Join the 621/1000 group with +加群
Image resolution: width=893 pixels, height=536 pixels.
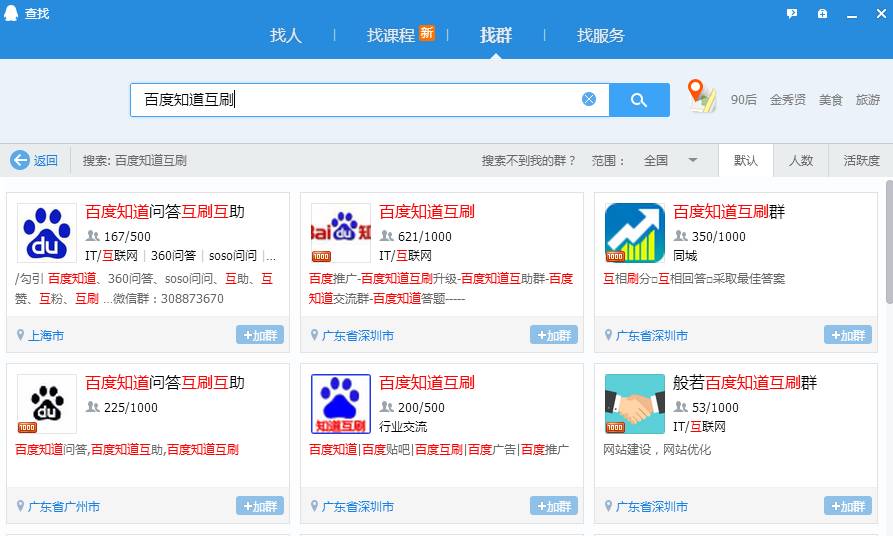coord(554,335)
